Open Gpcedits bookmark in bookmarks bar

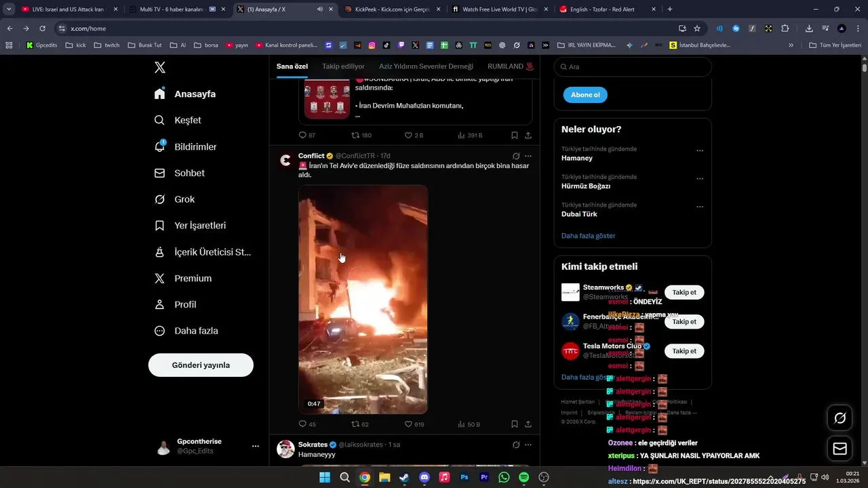[x=41, y=45]
